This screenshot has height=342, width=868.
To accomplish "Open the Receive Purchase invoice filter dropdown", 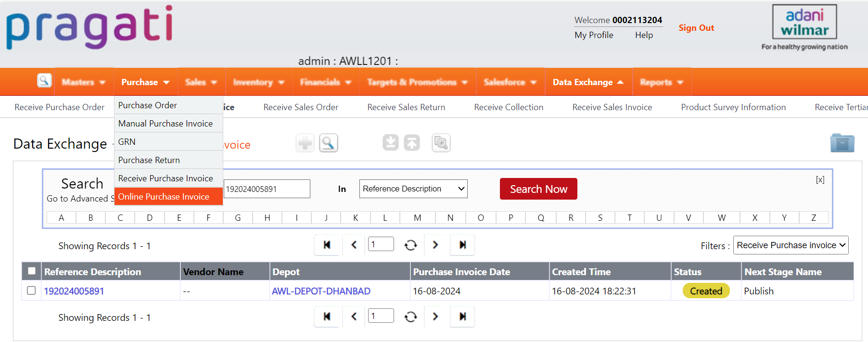I will tap(791, 245).
